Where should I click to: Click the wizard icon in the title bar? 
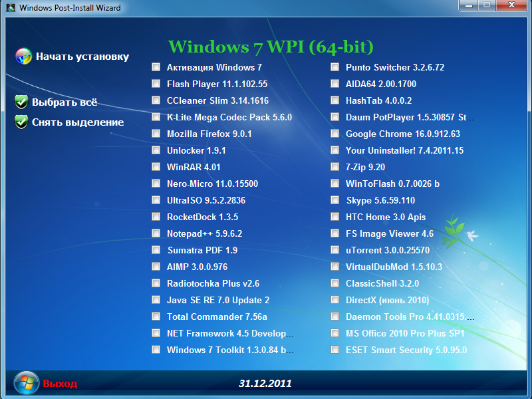[11, 7]
